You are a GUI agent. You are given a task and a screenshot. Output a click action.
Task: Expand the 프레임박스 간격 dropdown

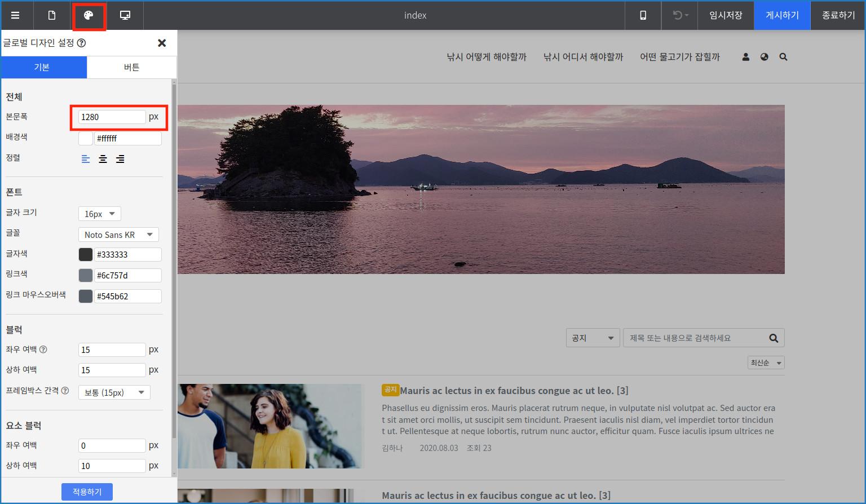pos(114,392)
